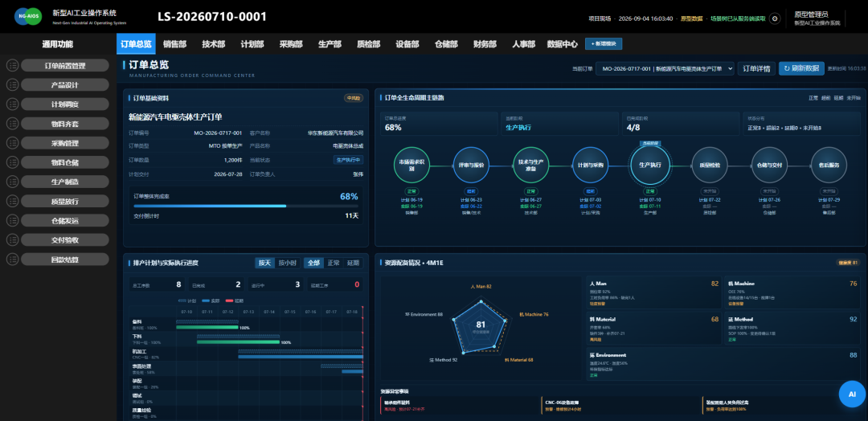Screen dimensions: 868x421
Task: Open the current order dropdown
Action: (x=665, y=68)
